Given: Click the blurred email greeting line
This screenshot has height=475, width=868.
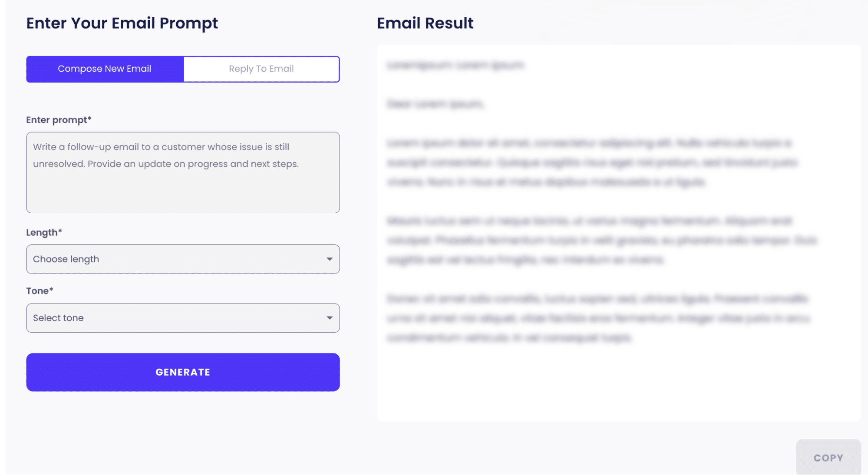Looking at the screenshot, I should (435, 104).
